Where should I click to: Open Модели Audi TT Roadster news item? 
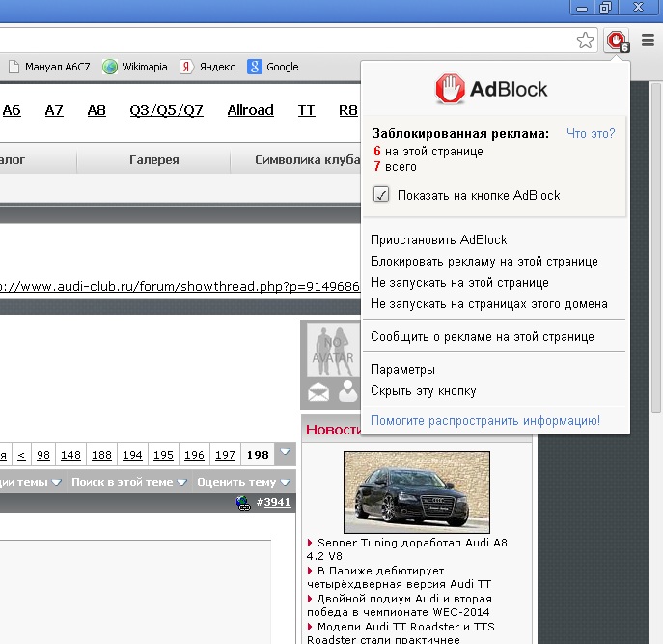coord(401,633)
